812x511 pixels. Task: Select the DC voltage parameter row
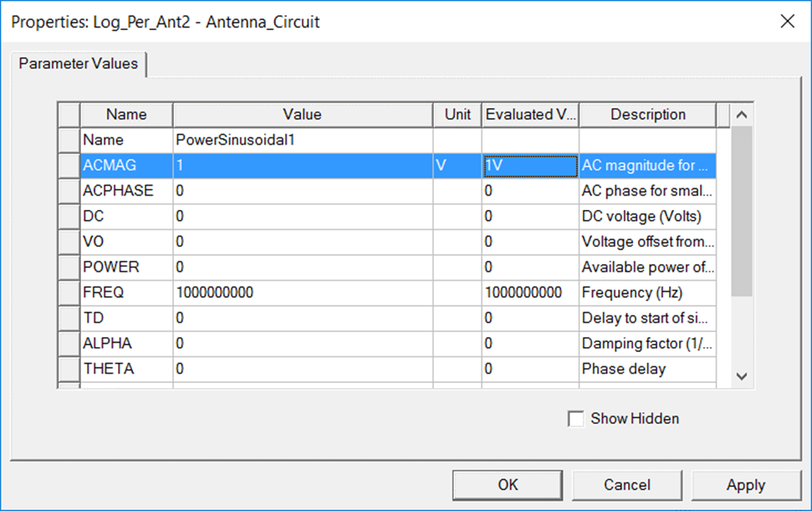pyautogui.click(x=125, y=216)
